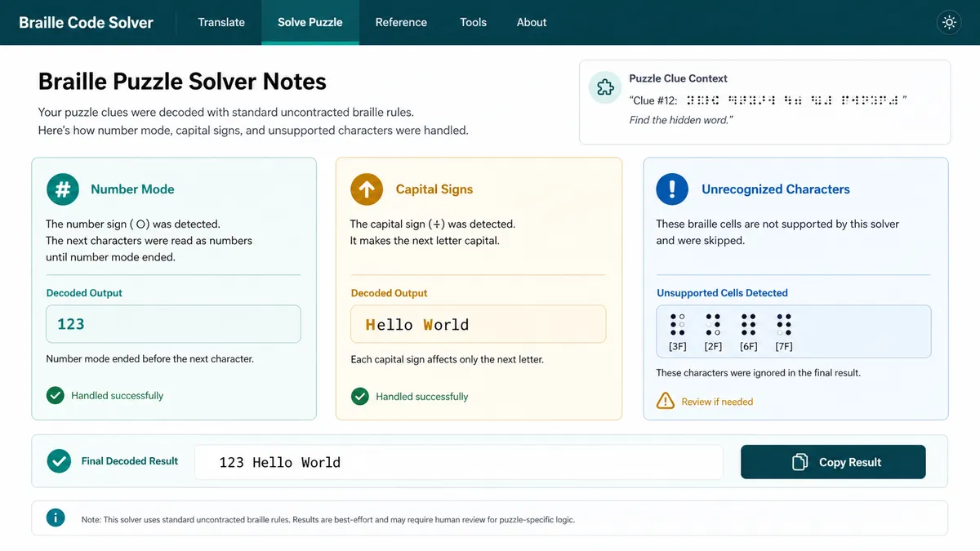Click the Unrecognized Characters exclamation icon

pos(672,189)
